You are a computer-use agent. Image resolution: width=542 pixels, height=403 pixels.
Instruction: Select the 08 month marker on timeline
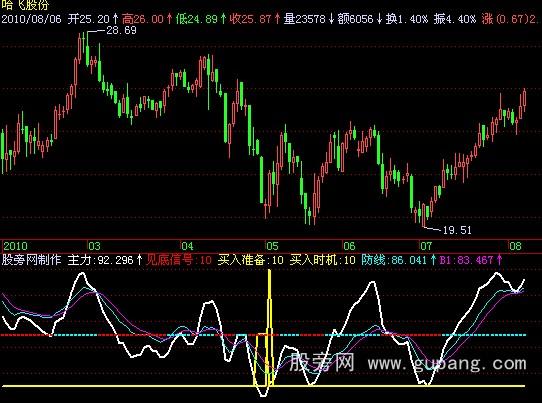[515, 246]
